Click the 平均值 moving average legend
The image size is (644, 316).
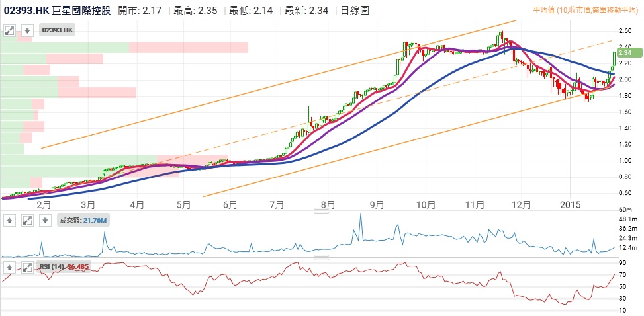click(x=586, y=9)
